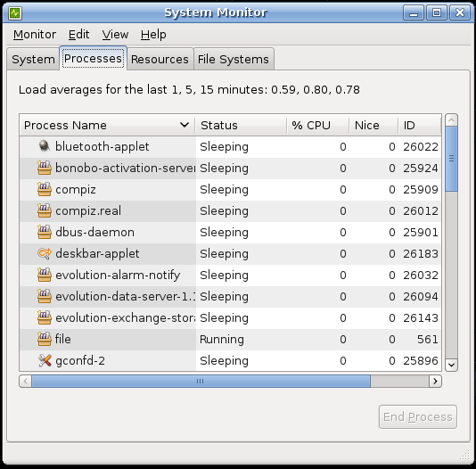This screenshot has width=476, height=469.
Task: Click the compiz.real process icon
Action: click(x=45, y=210)
